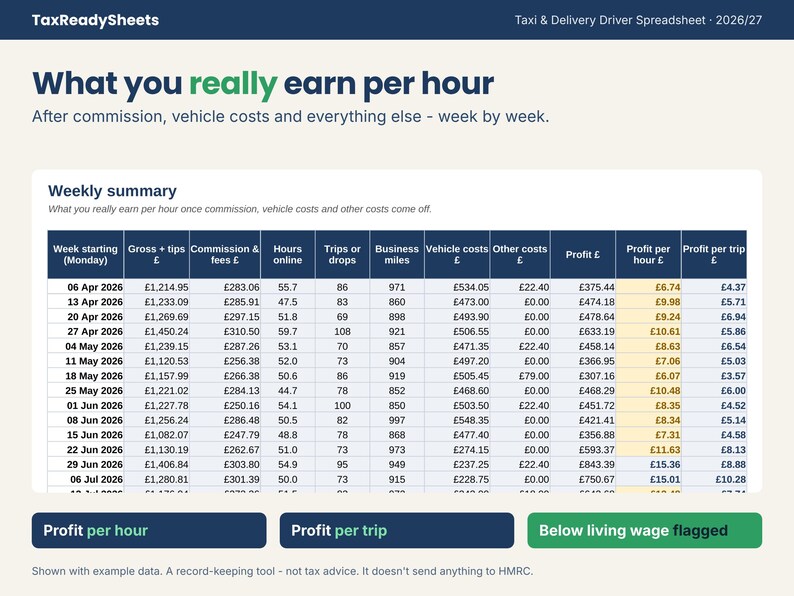Click the profit value £307.16
This screenshot has height=596, width=794.
click(x=583, y=376)
